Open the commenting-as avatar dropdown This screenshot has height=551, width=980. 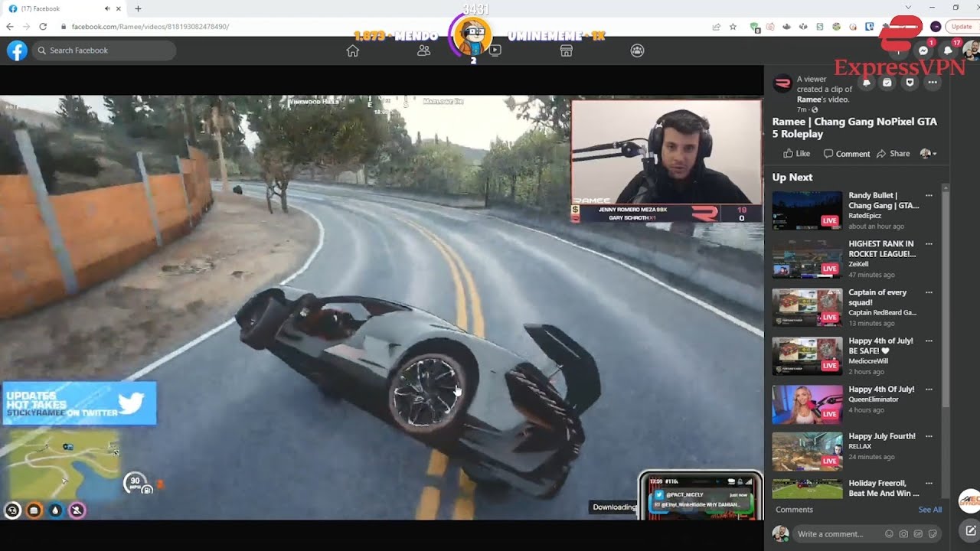[928, 153]
